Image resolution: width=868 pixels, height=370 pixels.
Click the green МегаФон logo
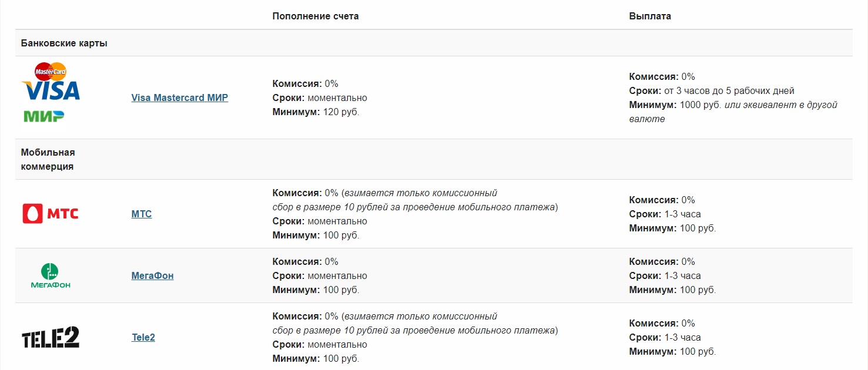click(x=51, y=276)
